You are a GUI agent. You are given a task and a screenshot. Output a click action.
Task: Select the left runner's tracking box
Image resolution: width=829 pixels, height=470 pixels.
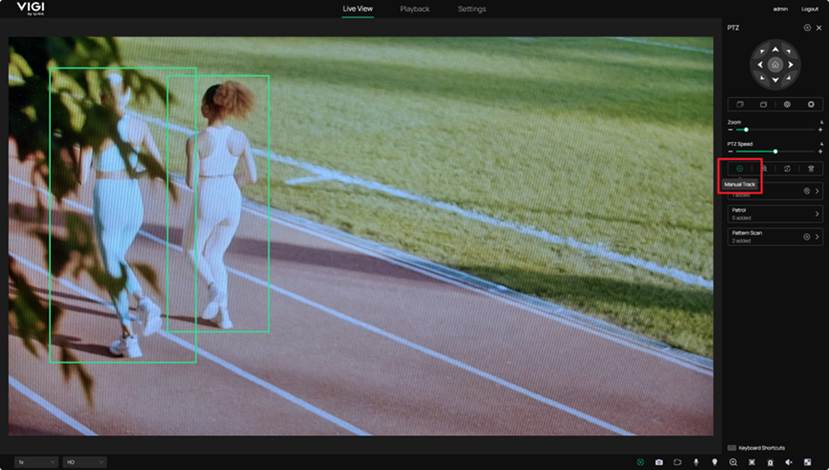coord(123,215)
